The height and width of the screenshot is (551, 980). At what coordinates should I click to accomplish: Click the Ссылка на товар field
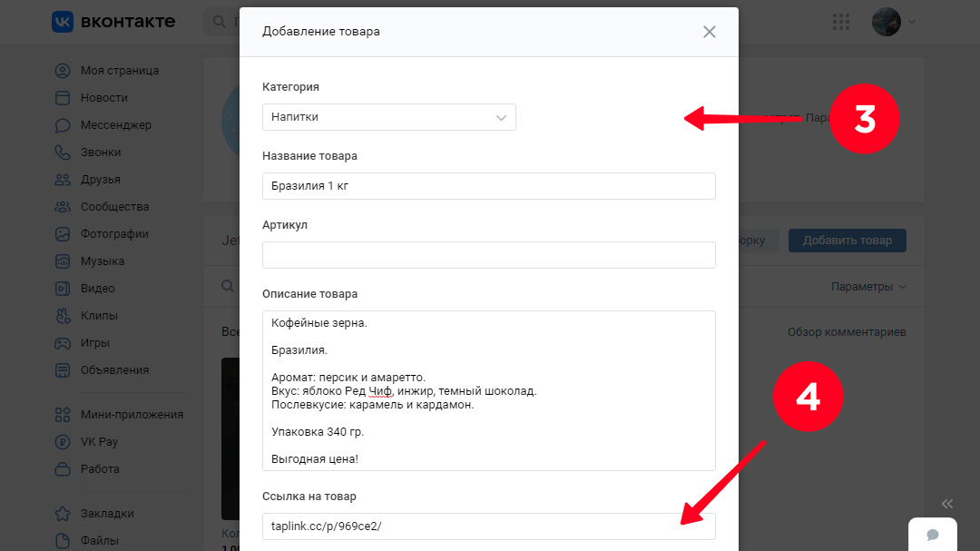pyautogui.click(x=489, y=526)
